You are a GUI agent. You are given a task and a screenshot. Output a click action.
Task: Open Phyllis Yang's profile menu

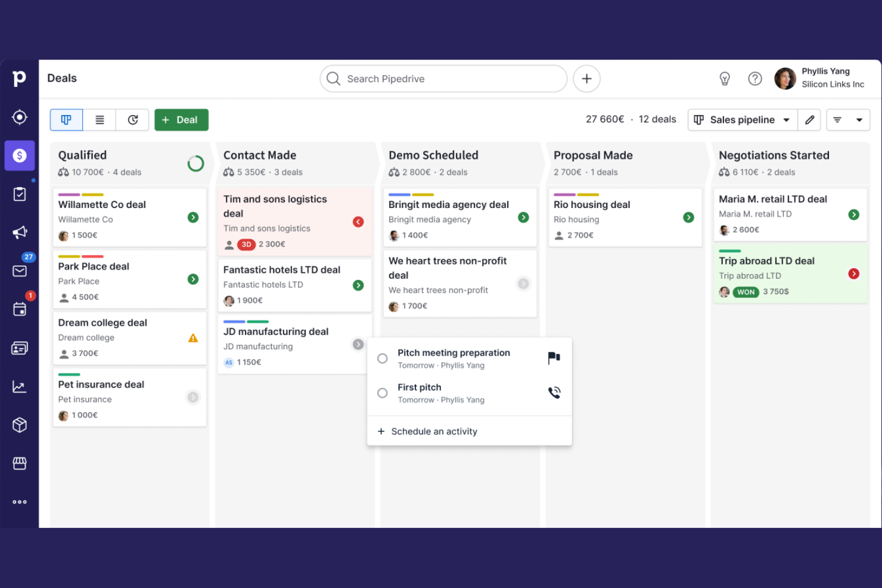pos(820,78)
